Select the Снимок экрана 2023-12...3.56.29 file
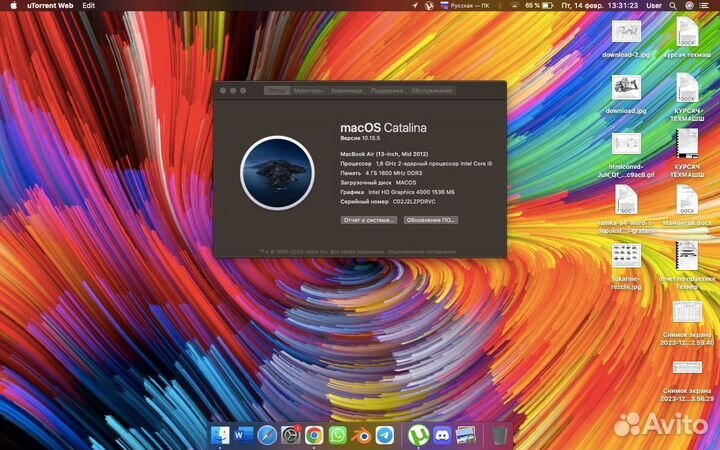 point(687,381)
